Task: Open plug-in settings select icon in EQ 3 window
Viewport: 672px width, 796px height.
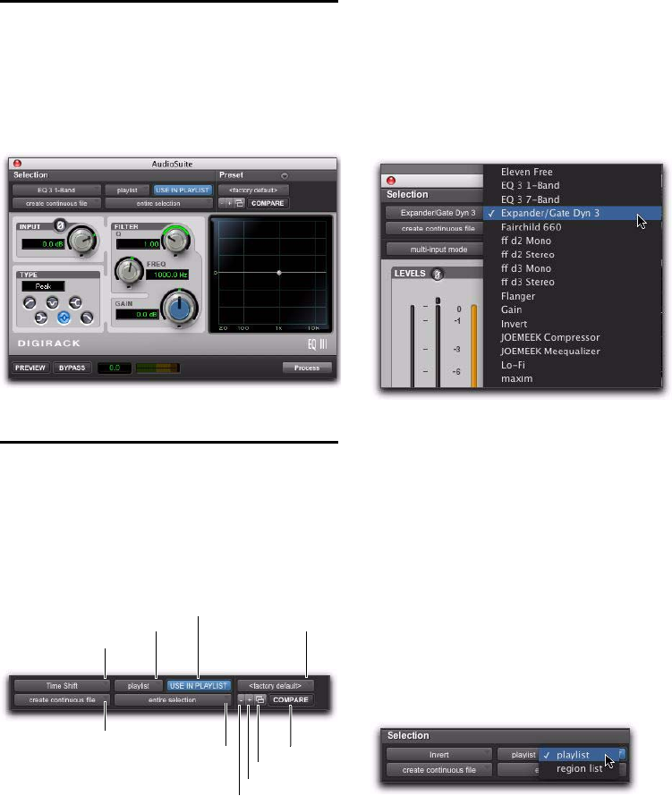Action: click(239, 203)
